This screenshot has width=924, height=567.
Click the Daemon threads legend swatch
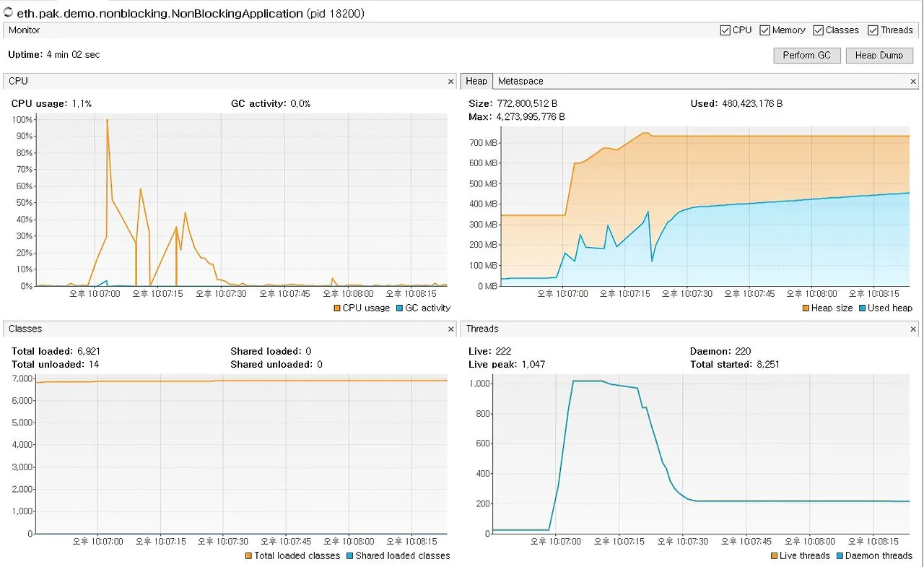pyautogui.click(x=840, y=556)
